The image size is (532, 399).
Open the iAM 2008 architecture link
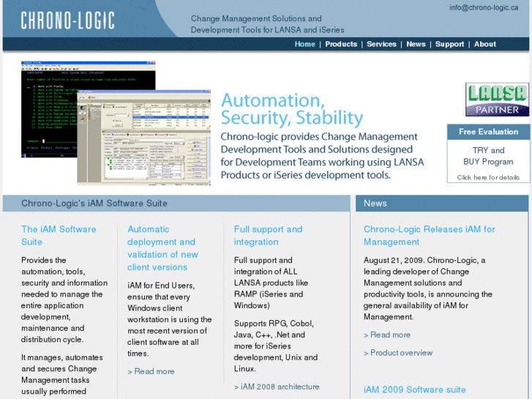(x=277, y=387)
